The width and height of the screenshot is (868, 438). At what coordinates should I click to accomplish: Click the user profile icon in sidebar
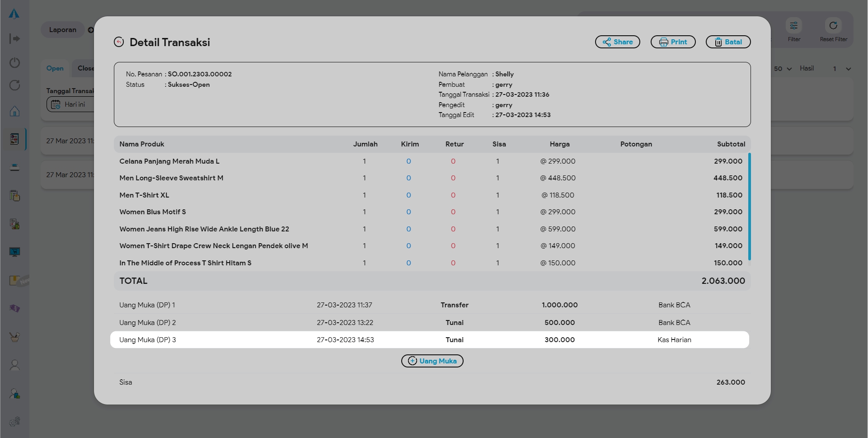14,365
